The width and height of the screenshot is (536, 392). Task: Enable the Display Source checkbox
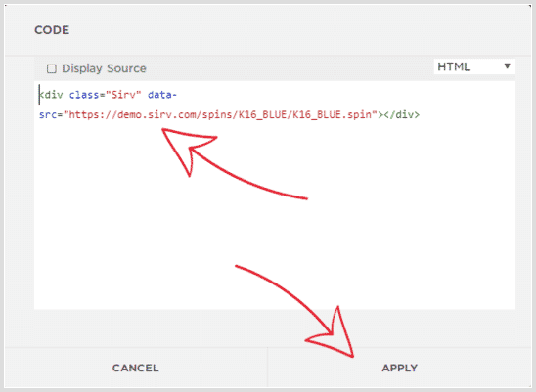point(51,68)
